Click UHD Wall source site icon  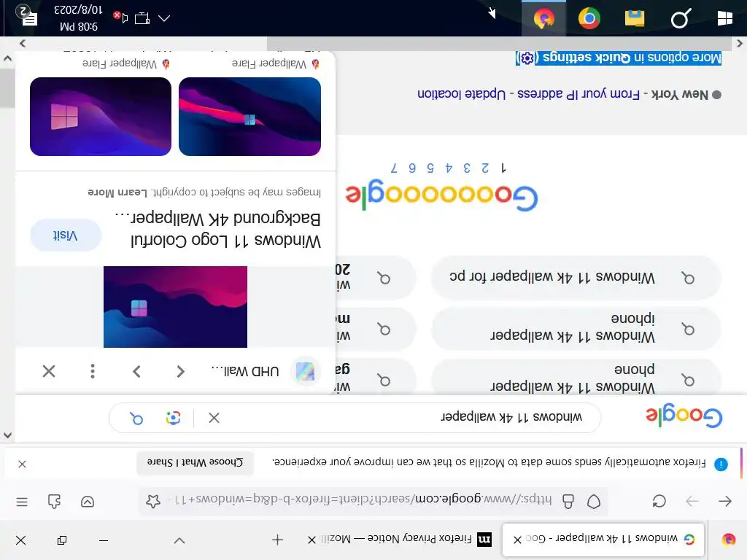click(306, 371)
